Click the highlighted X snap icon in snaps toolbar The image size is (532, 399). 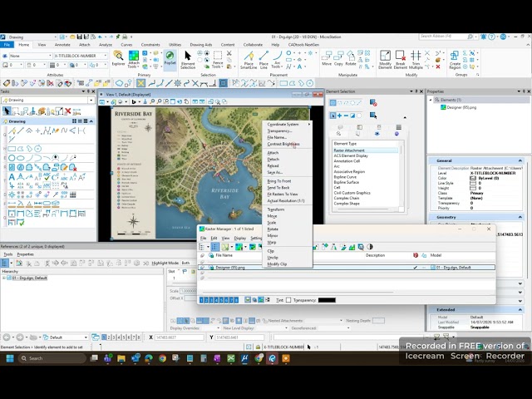[x=140, y=83]
